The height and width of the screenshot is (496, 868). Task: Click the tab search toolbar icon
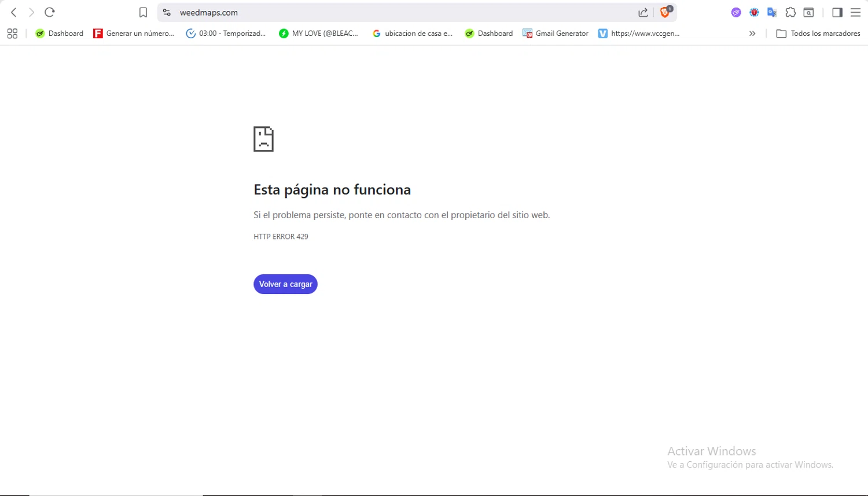(809, 12)
